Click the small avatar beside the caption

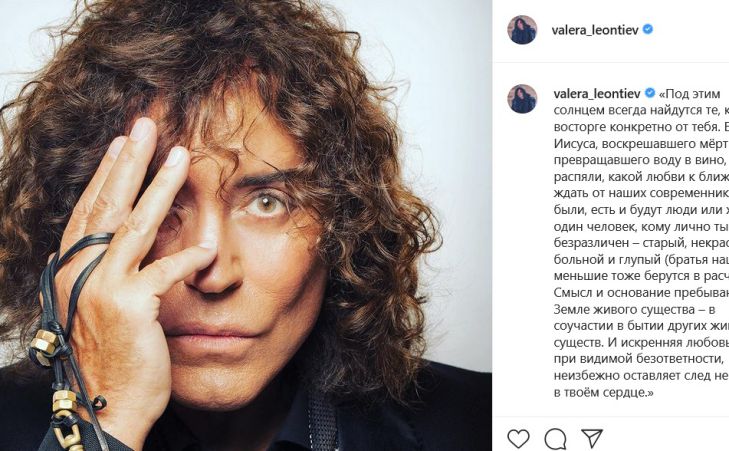(522, 98)
